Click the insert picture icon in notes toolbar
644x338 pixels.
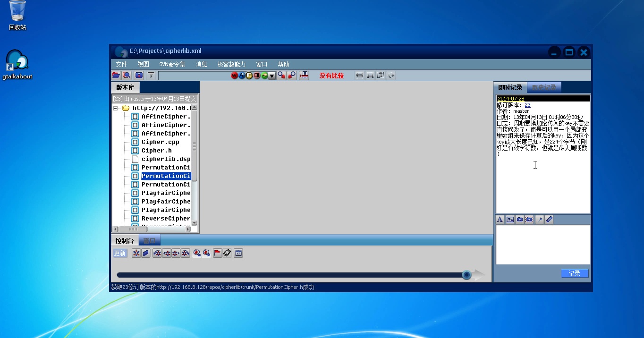[x=510, y=220]
